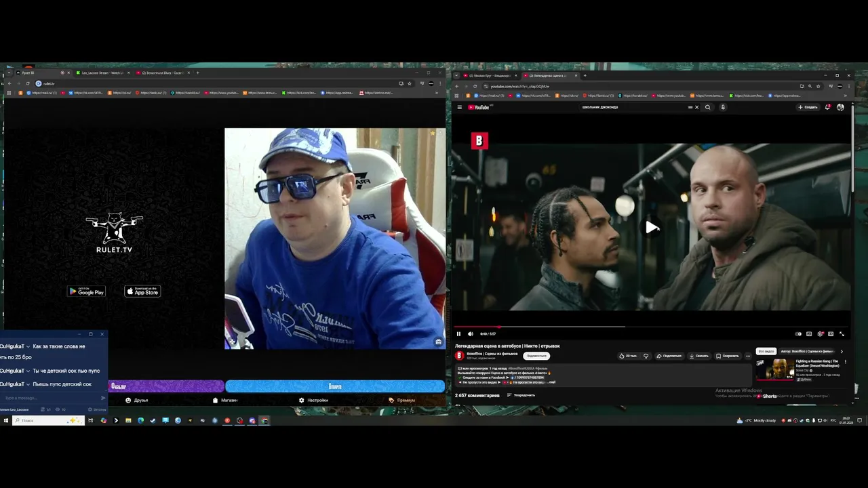Select the Автор: BoxOffice chip
The height and width of the screenshot is (488, 868).
(807, 351)
